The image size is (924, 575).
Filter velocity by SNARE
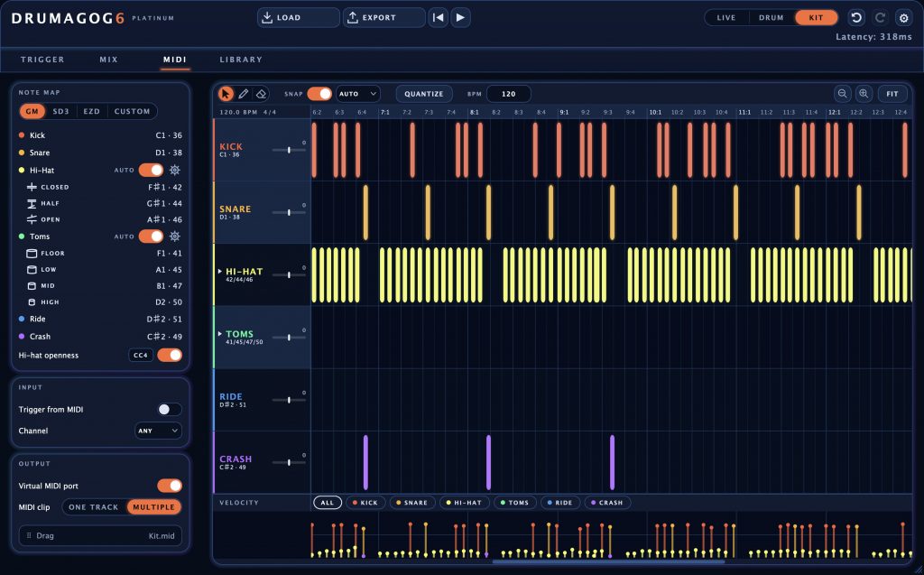point(411,503)
